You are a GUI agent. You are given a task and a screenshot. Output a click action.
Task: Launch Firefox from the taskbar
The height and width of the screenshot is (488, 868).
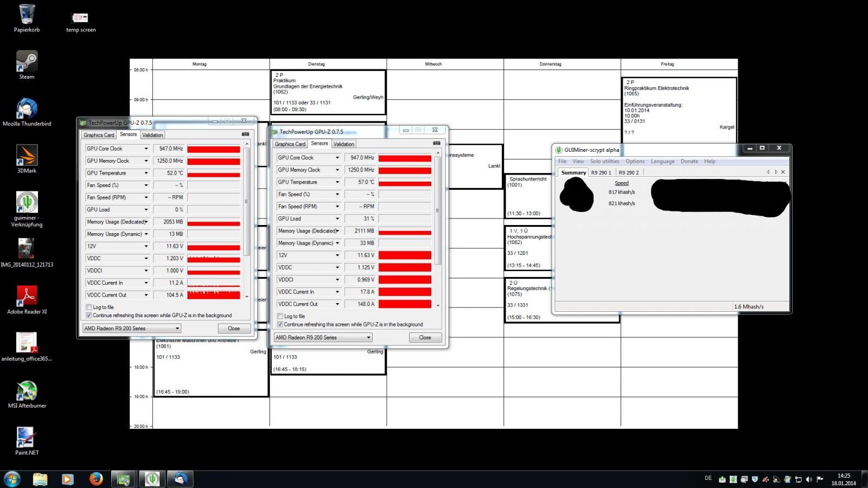pyautogui.click(x=96, y=479)
